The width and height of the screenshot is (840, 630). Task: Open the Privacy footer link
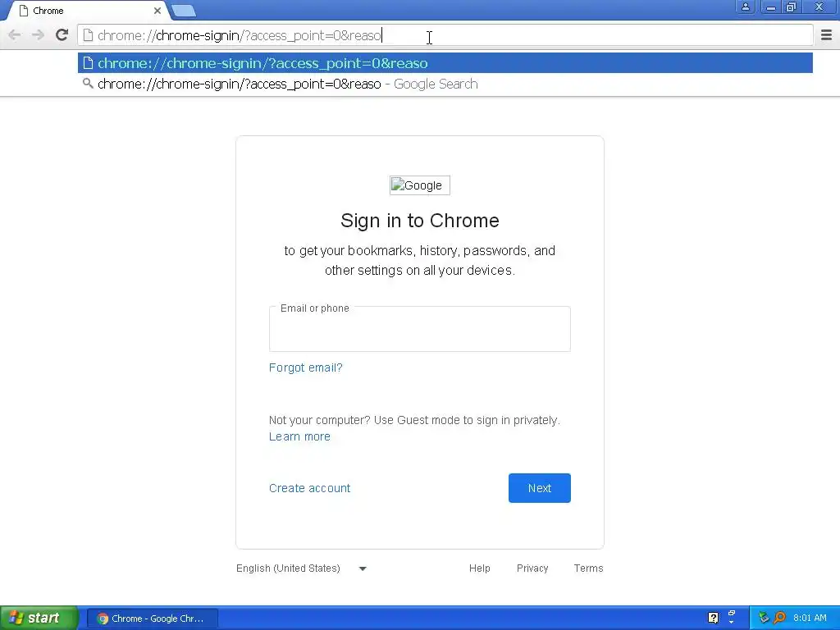click(532, 568)
